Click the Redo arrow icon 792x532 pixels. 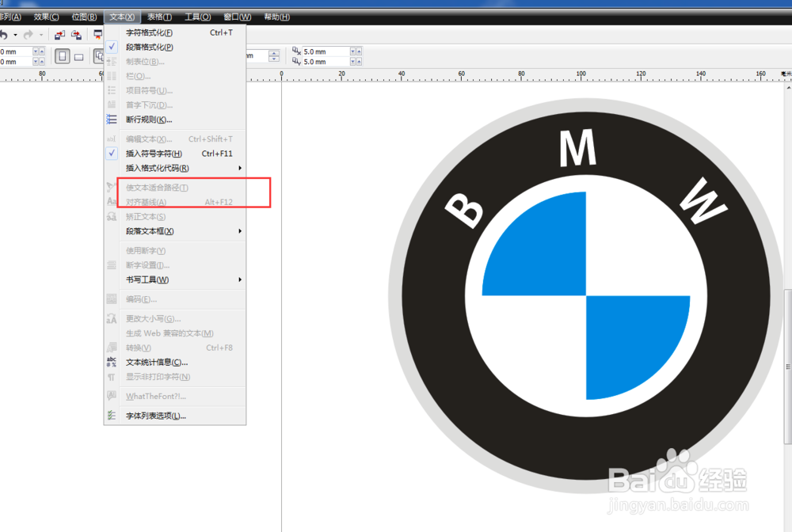click(x=29, y=35)
